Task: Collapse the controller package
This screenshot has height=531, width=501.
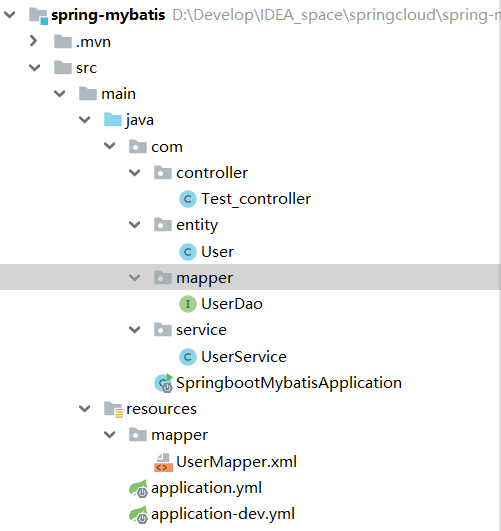Action: tap(134, 173)
